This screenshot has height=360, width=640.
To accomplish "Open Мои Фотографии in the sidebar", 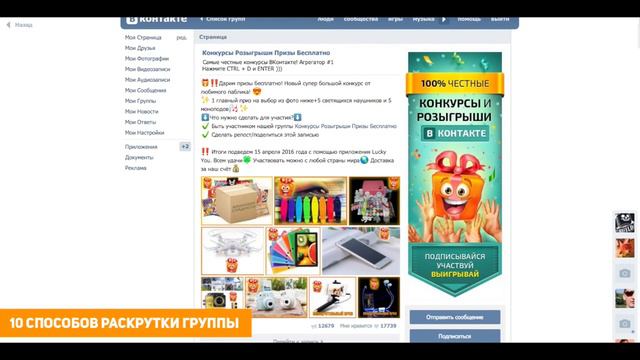I will tap(147, 59).
